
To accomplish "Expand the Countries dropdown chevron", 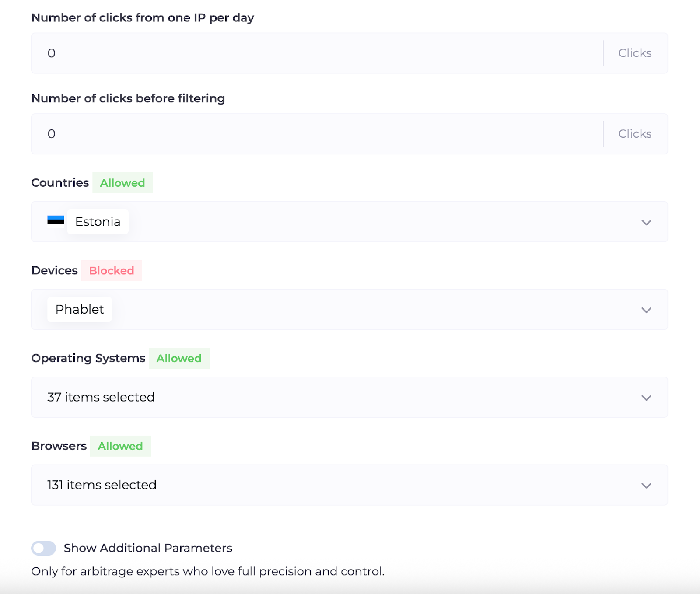I will tap(646, 222).
